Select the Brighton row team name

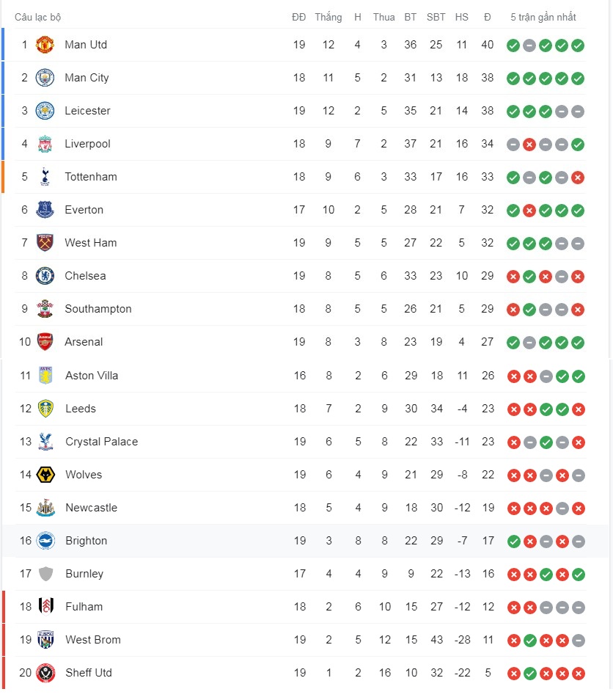click(x=86, y=541)
